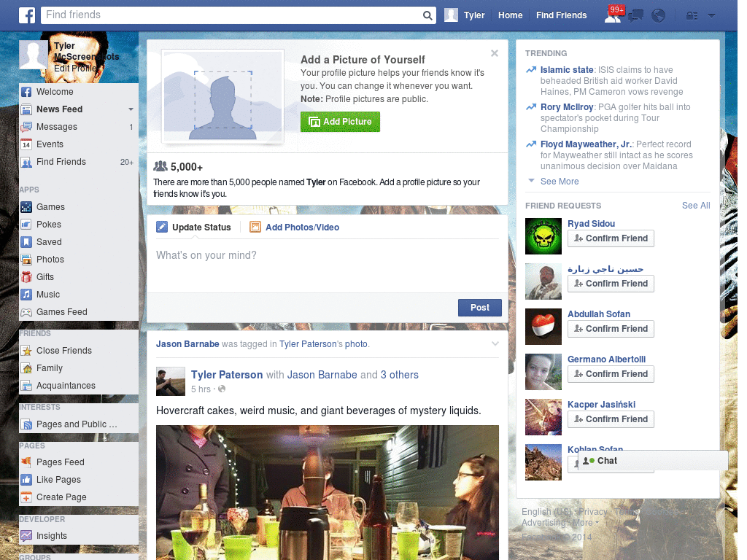Screen dimensions: 747x560
Task: Open privacy shortcuts lock icon
Action: (x=692, y=16)
